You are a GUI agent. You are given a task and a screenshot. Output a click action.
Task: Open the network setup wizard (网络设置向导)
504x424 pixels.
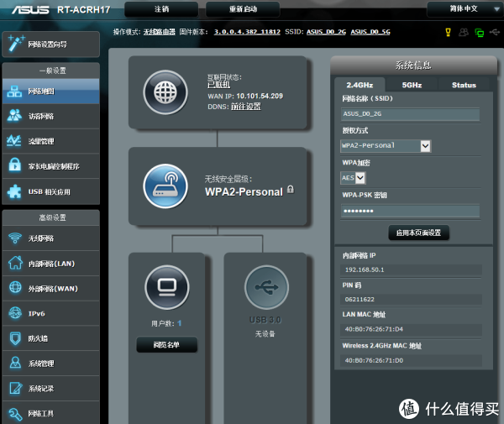tap(50, 44)
